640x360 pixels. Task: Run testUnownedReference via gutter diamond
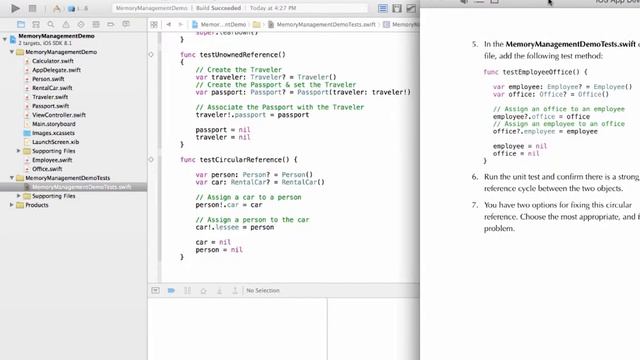click(151, 54)
